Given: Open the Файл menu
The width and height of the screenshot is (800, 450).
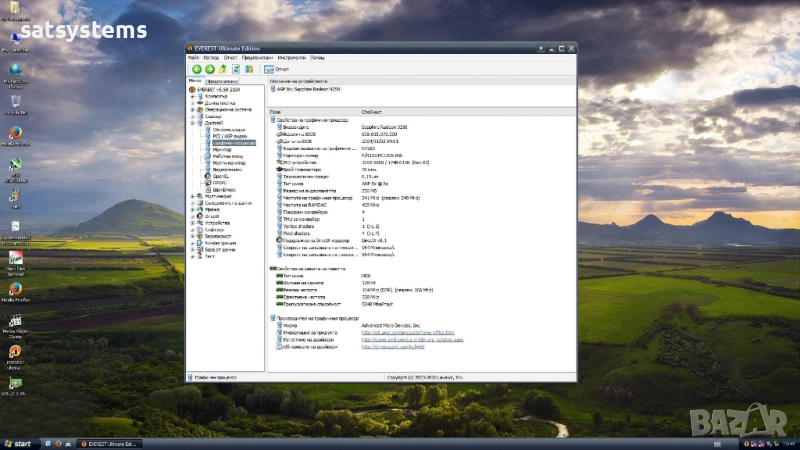Looking at the screenshot, I should pos(194,57).
